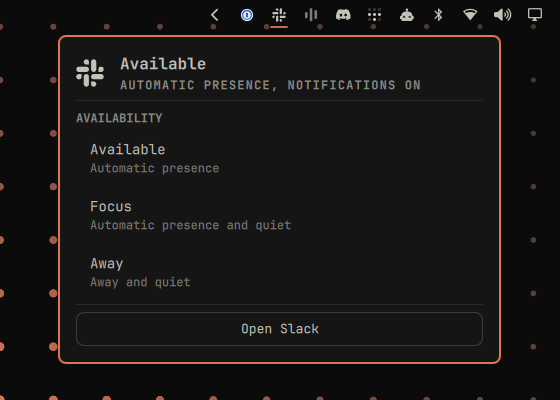Click the volume speaker icon
Image resolution: width=560 pixels, height=400 pixels.
pyautogui.click(x=502, y=15)
